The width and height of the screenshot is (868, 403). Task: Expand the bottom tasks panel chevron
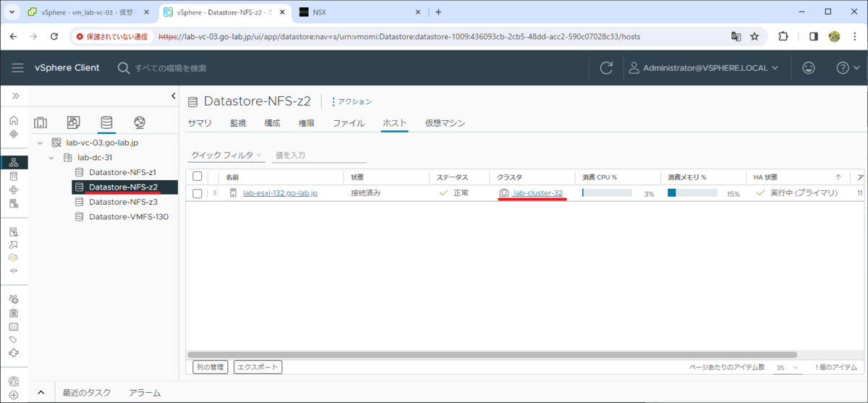(x=41, y=393)
